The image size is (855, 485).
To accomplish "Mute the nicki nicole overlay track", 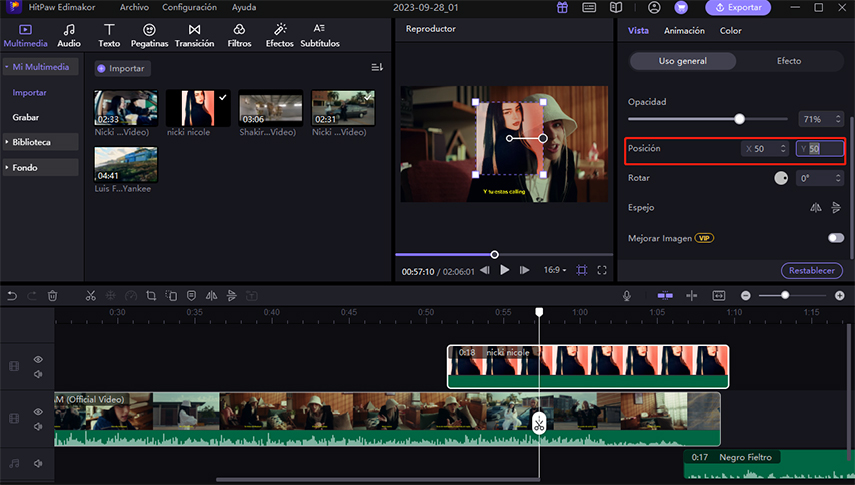I will coord(38,374).
